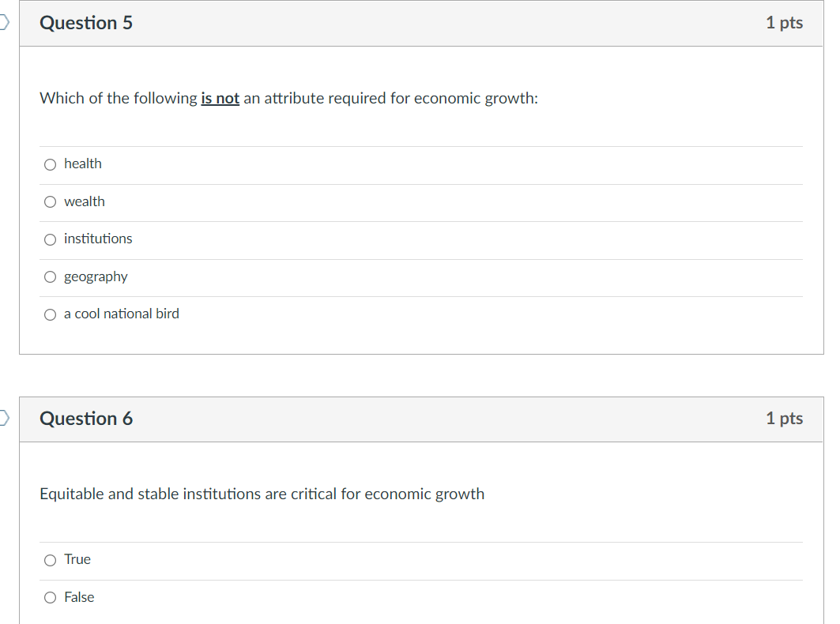Click the 'a cool national bird' label
This screenshot has height=624, width=840.
122,314
